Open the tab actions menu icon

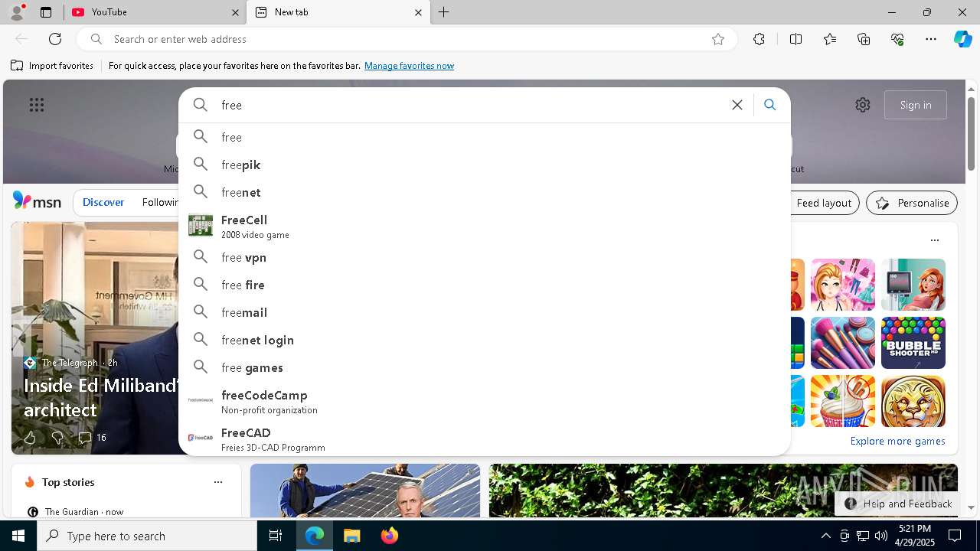click(46, 12)
